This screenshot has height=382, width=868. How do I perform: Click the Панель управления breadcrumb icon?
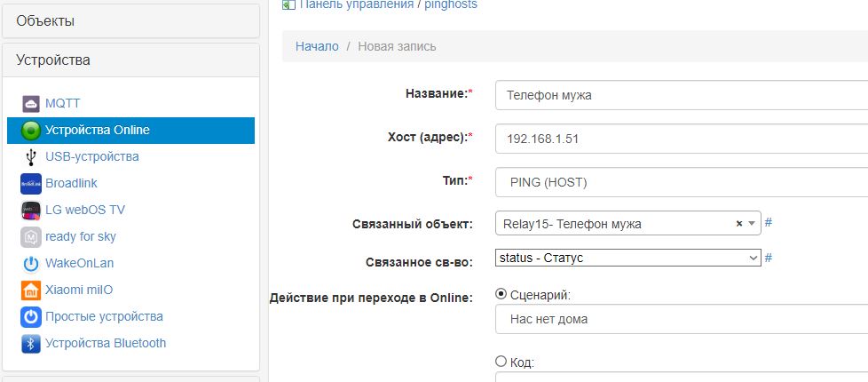coord(288,4)
